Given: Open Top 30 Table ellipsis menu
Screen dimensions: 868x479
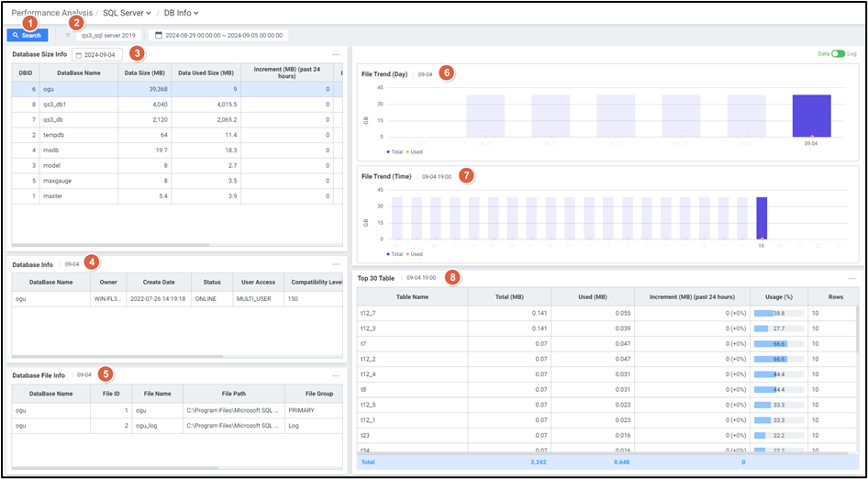Looking at the screenshot, I should 851,278.
